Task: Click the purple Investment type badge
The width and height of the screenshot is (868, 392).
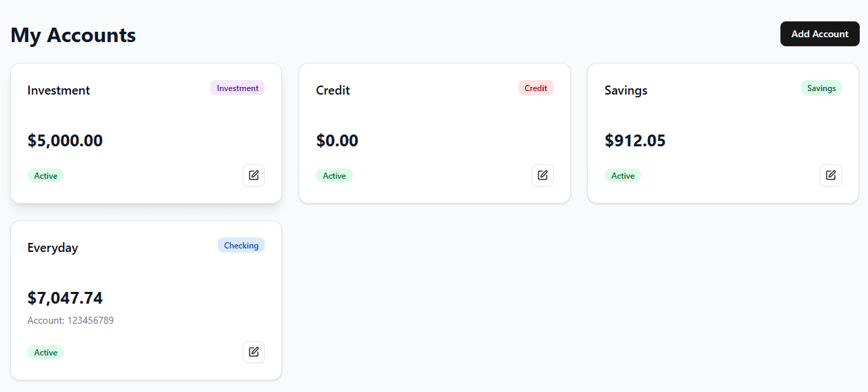Action: point(238,88)
